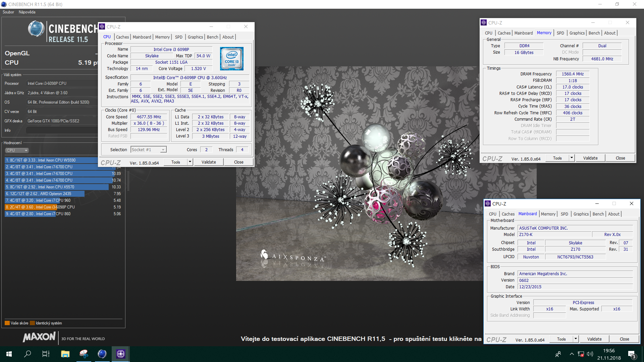Screen dimensions: 644x362
Task: Open taskbar Search
Action: 28,354
